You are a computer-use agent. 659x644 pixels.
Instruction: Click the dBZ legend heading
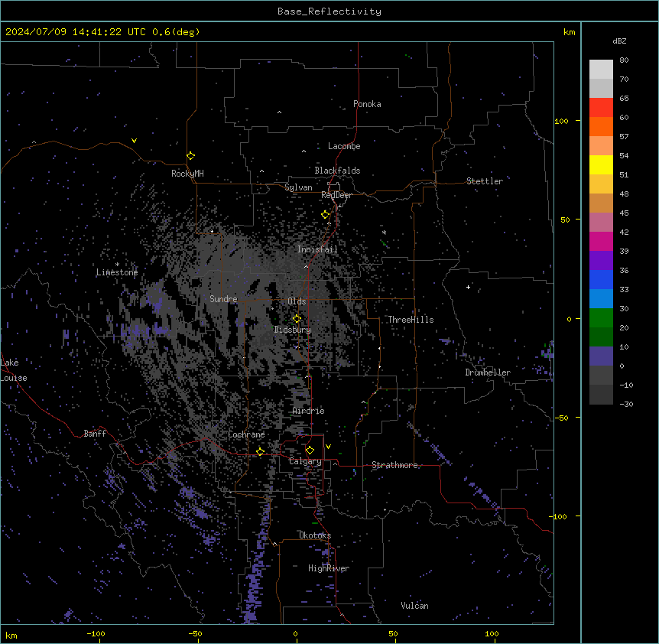point(619,41)
